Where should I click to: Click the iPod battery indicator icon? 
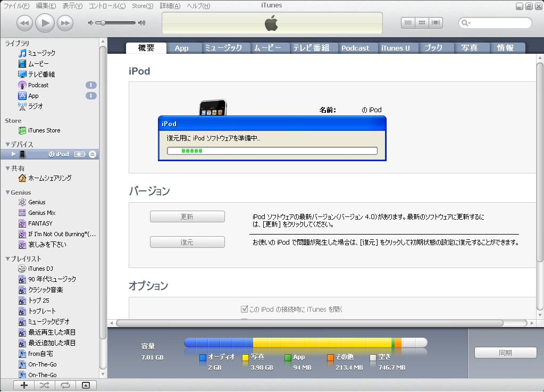(80, 154)
